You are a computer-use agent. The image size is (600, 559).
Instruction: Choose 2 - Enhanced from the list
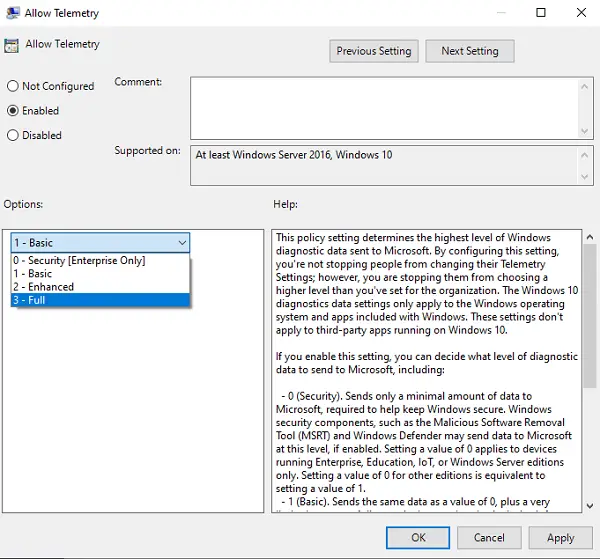pyautogui.click(x=100, y=287)
